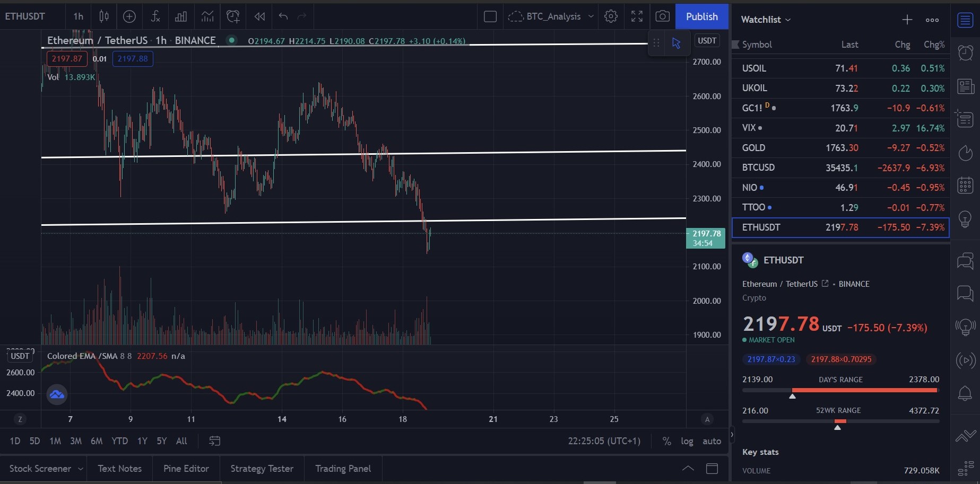The height and width of the screenshot is (484, 980).
Task: Open the Watchlist dropdown
Action: coord(766,20)
